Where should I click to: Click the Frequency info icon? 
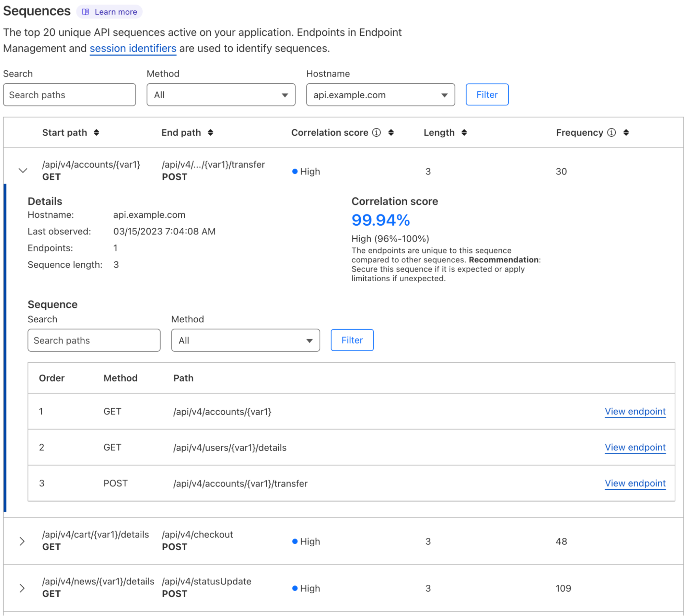pos(611,133)
